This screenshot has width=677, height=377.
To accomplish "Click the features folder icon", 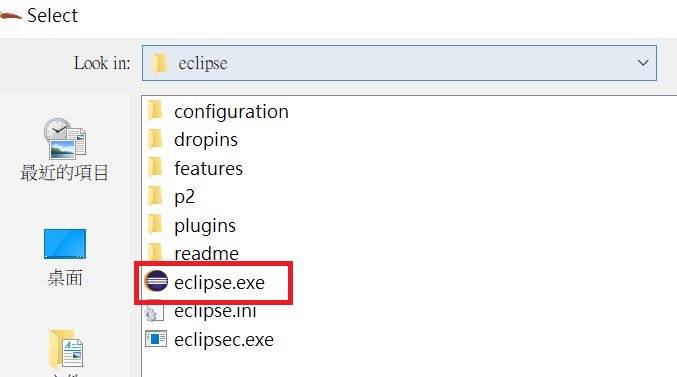I will click(x=155, y=168).
